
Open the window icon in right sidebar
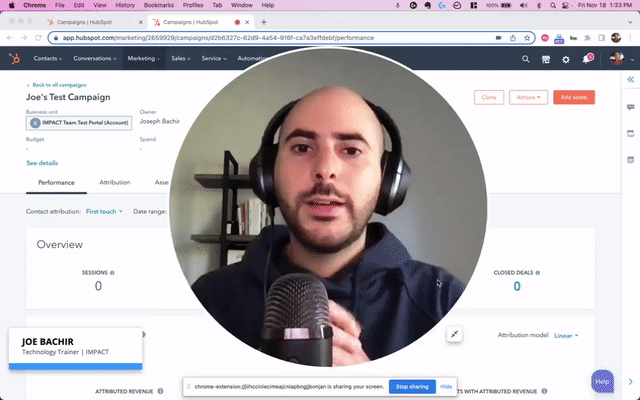point(631,133)
